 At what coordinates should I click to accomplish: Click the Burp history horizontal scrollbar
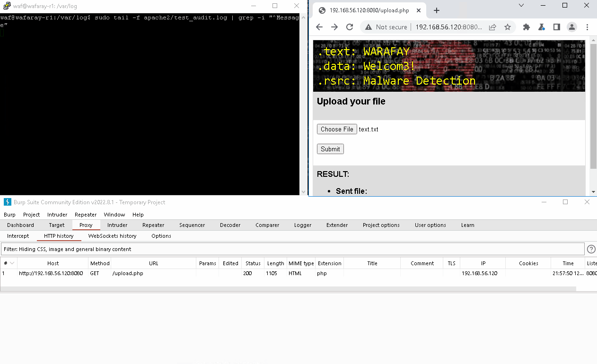coord(288,288)
